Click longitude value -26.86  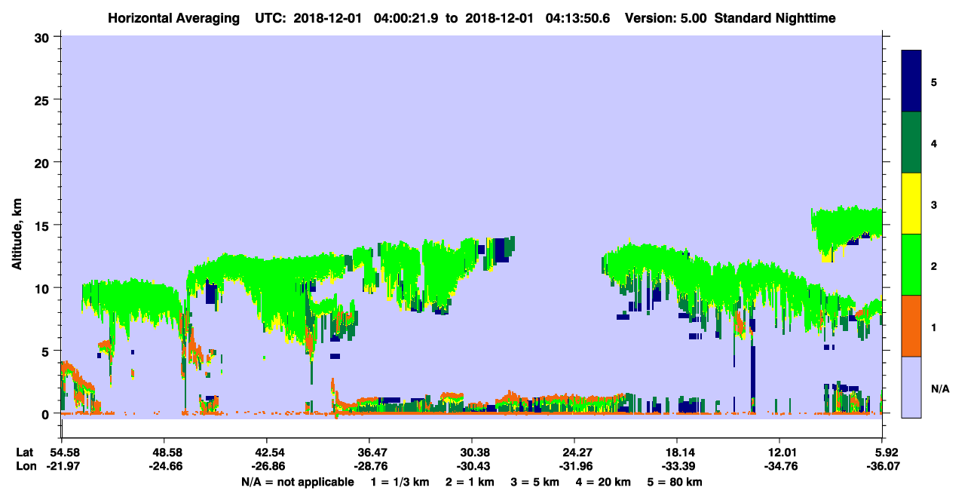267,466
